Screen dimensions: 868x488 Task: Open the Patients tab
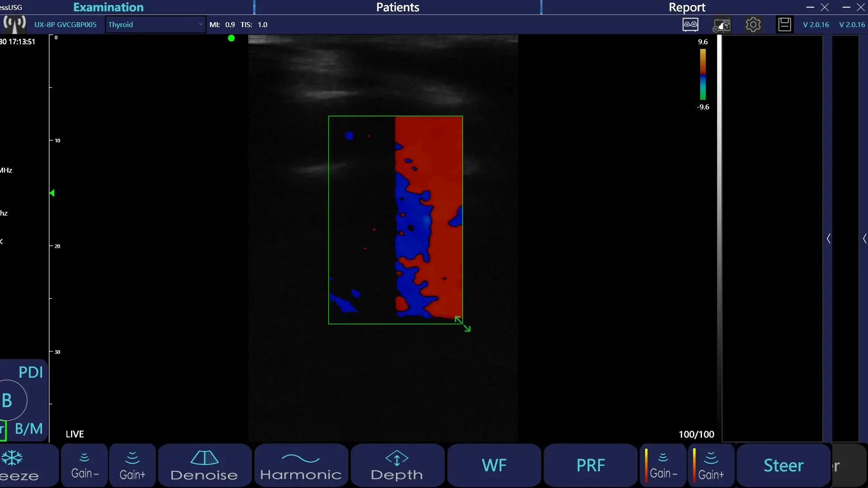coord(397,7)
